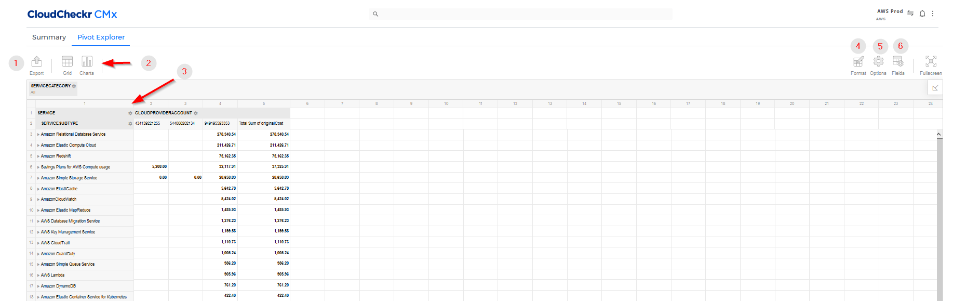
Task: Expand AWS Database Migration Service row
Action: click(x=38, y=221)
